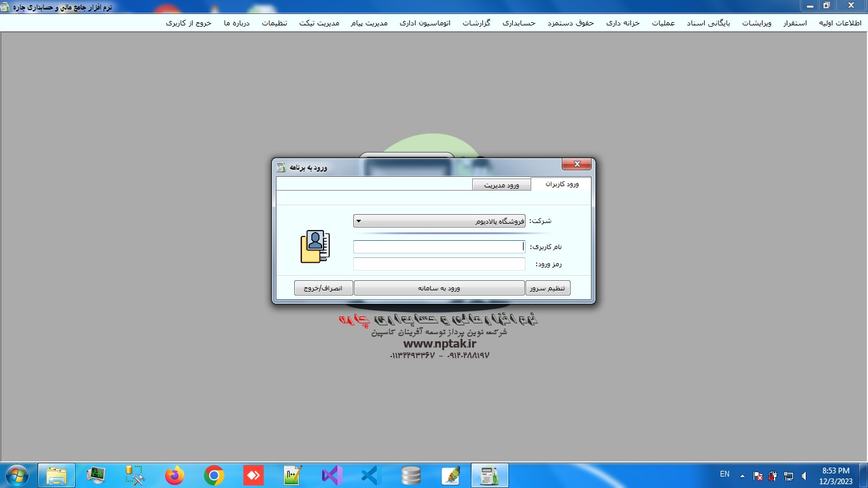Click the speaker volume icon in system tray
The height and width of the screenshot is (488, 868).
coord(804,475)
